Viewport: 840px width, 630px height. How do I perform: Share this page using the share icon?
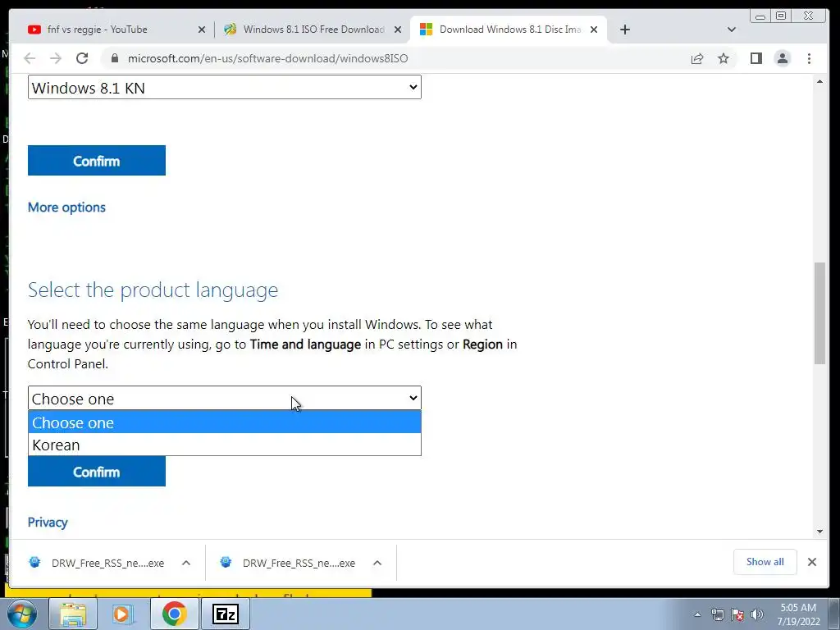pos(697,58)
